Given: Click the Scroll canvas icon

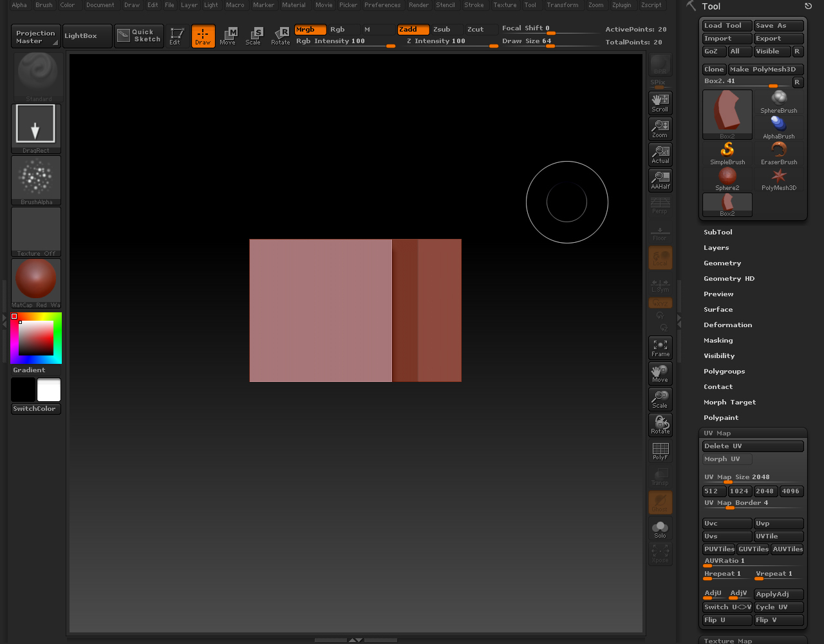Looking at the screenshot, I should click(660, 102).
